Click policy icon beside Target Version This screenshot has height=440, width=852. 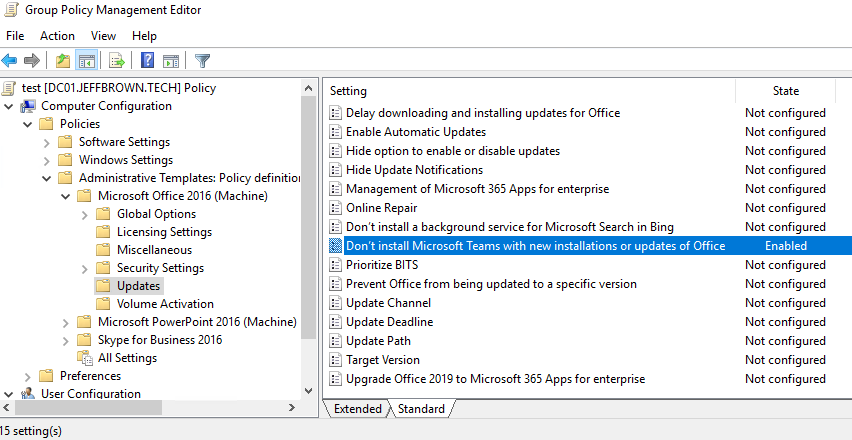click(336, 360)
